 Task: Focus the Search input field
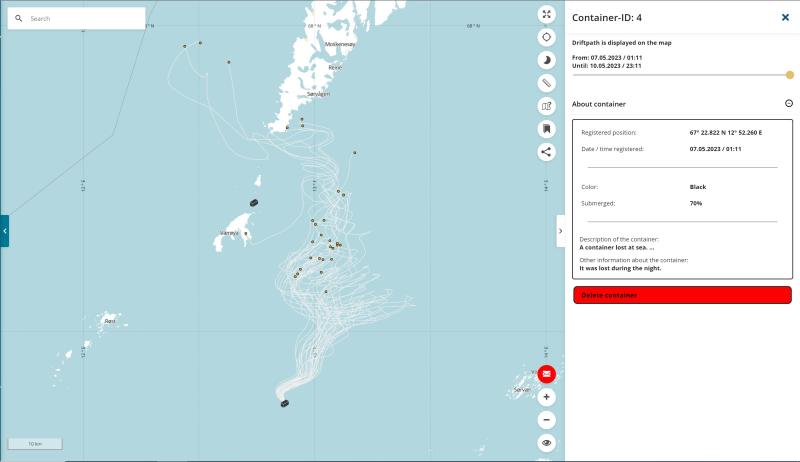[77, 18]
